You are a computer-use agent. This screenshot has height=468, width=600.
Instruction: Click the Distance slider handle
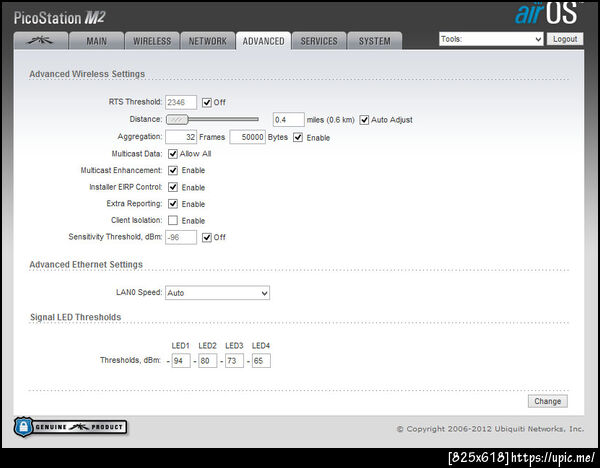tap(177, 120)
